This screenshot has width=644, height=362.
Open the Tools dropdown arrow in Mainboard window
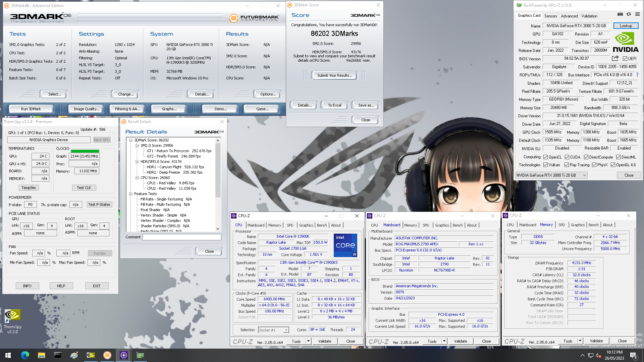(x=444, y=341)
